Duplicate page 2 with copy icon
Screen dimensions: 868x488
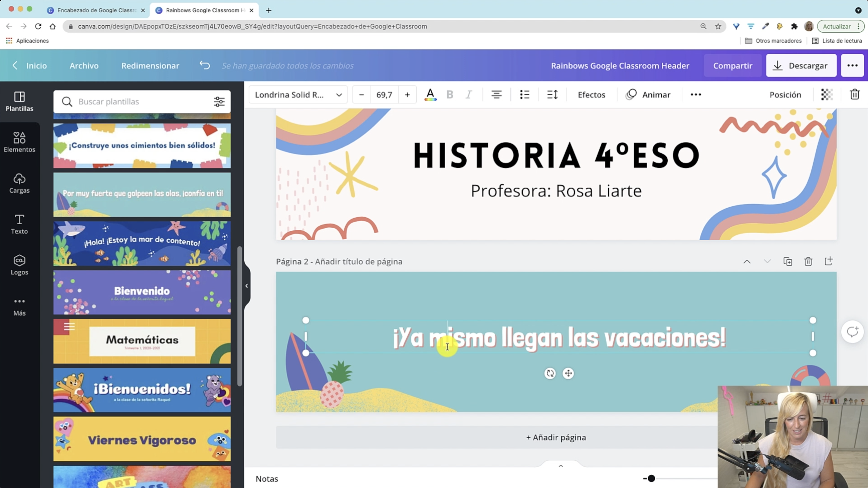click(x=788, y=261)
